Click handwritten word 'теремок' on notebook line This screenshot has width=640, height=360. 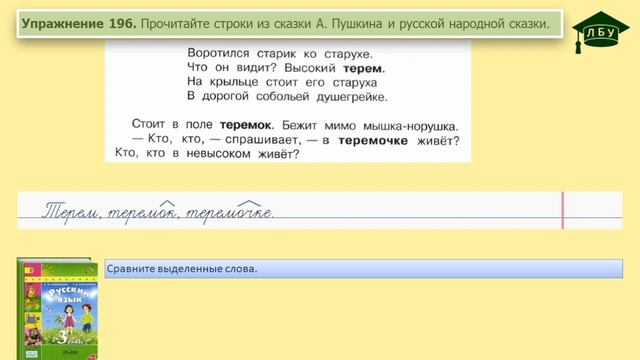point(142,213)
